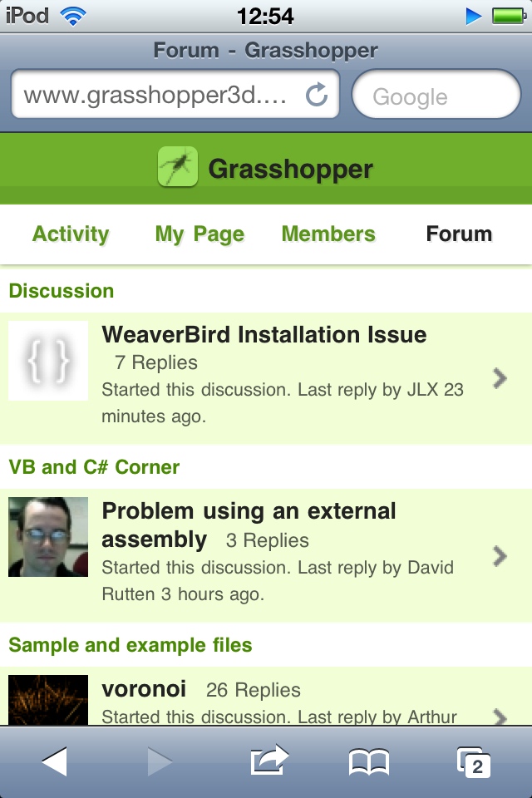Tap the battery indicator icon
The height and width of the screenshot is (798, 532).
506,16
